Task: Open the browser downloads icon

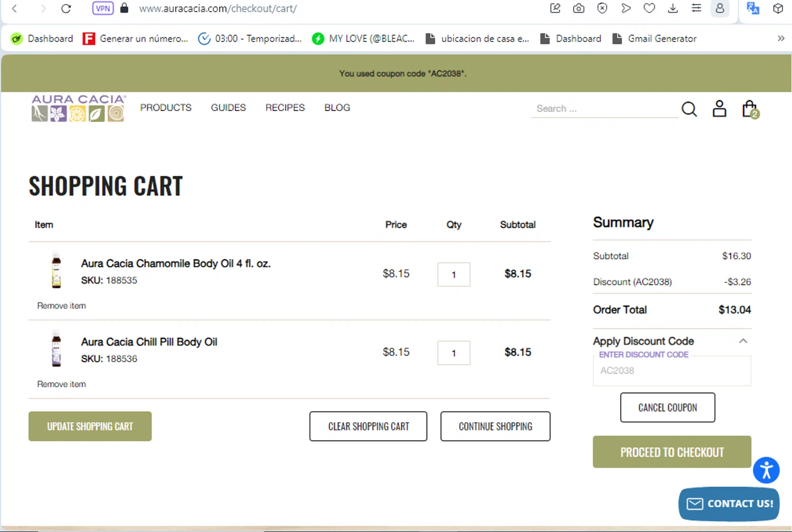Action: 673,8
